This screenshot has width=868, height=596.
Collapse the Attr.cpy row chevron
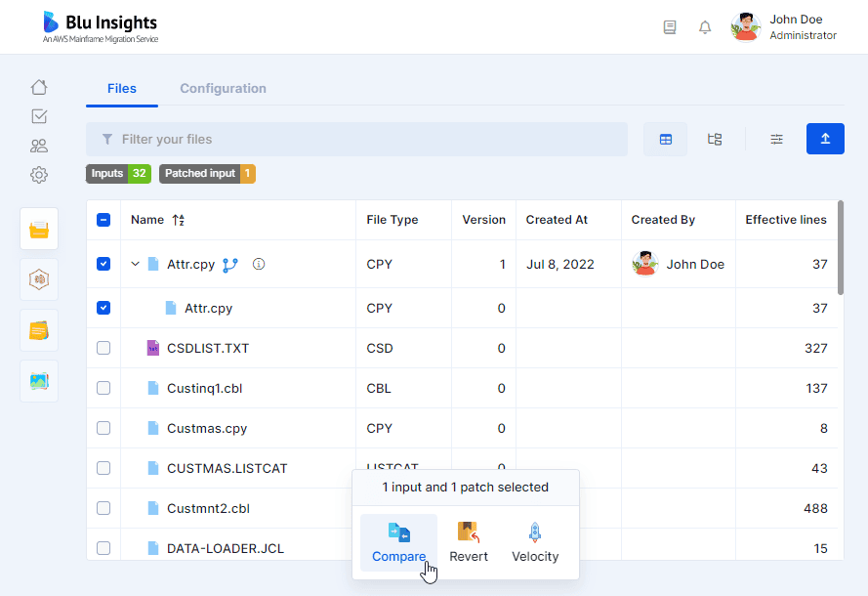point(135,264)
